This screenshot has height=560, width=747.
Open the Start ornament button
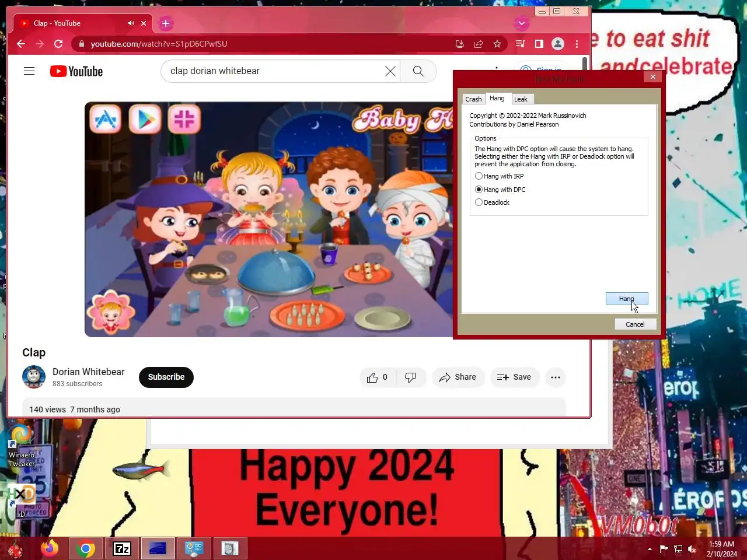pyautogui.click(x=15, y=549)
